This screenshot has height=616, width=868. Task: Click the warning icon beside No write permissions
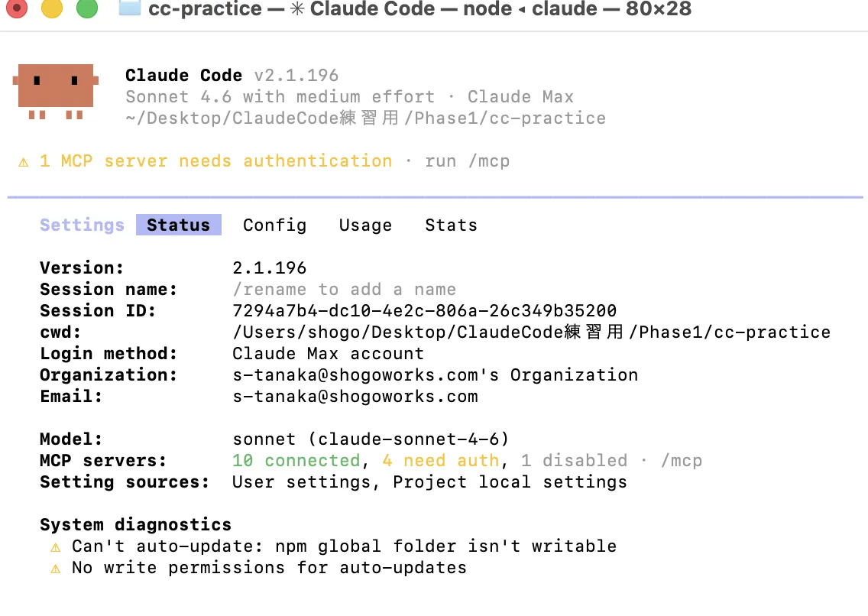coord(55,569)
